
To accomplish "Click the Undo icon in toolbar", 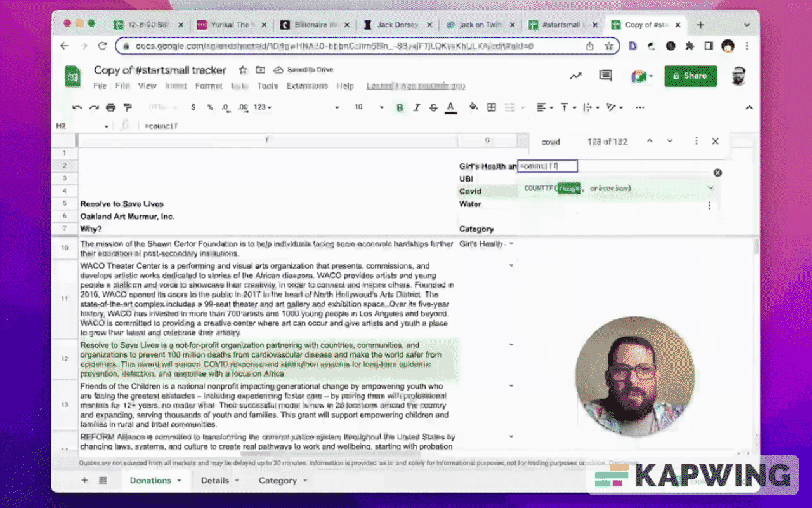I will (77, 107).
